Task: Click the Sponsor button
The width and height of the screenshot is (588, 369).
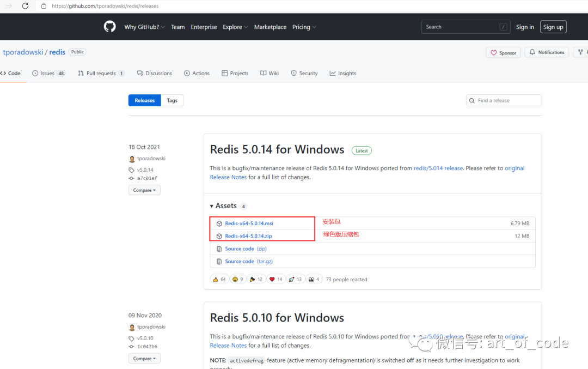Action: (503, 52)
